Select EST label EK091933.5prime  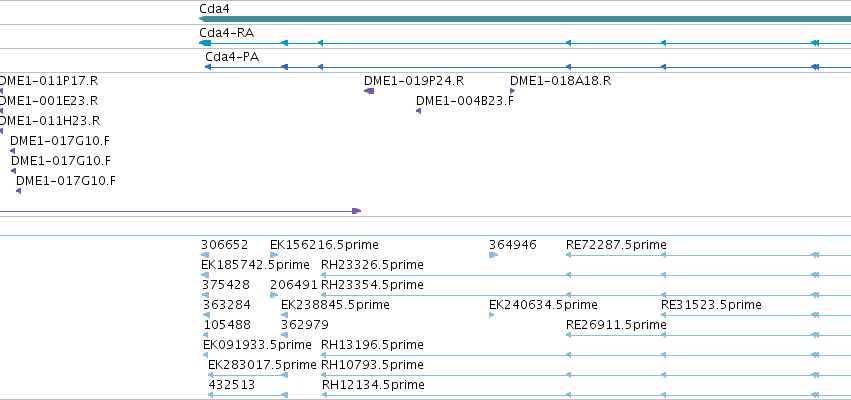pyautogui.click(x=257, y=345)
